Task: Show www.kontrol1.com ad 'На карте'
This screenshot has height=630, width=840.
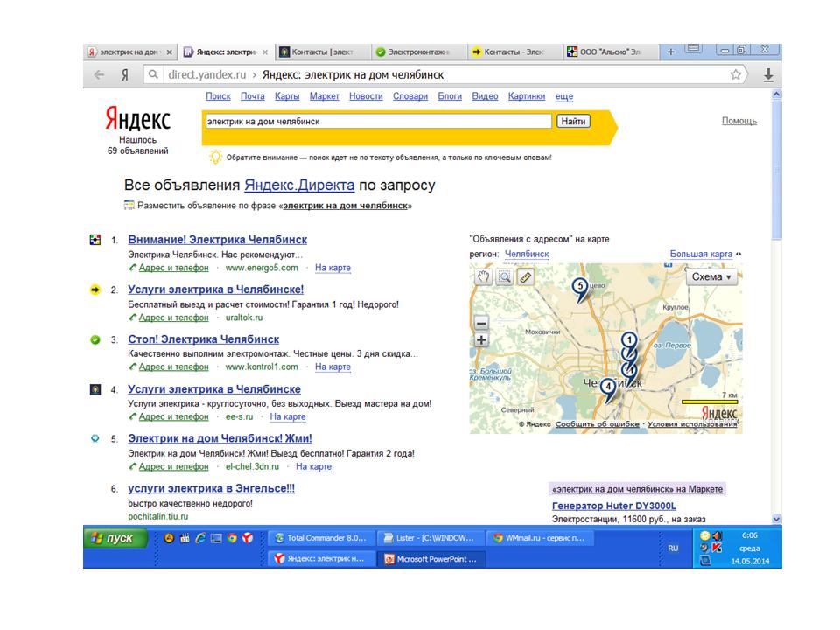Action: (332, 367)
